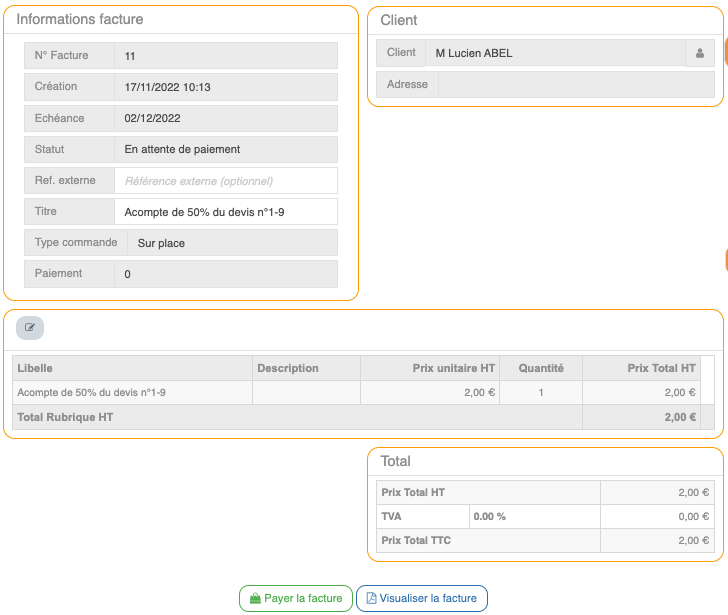The height and width of the screenshot is (615, 728).
Task: Click the empty Adresse field
Action: [x=576, y=85]
